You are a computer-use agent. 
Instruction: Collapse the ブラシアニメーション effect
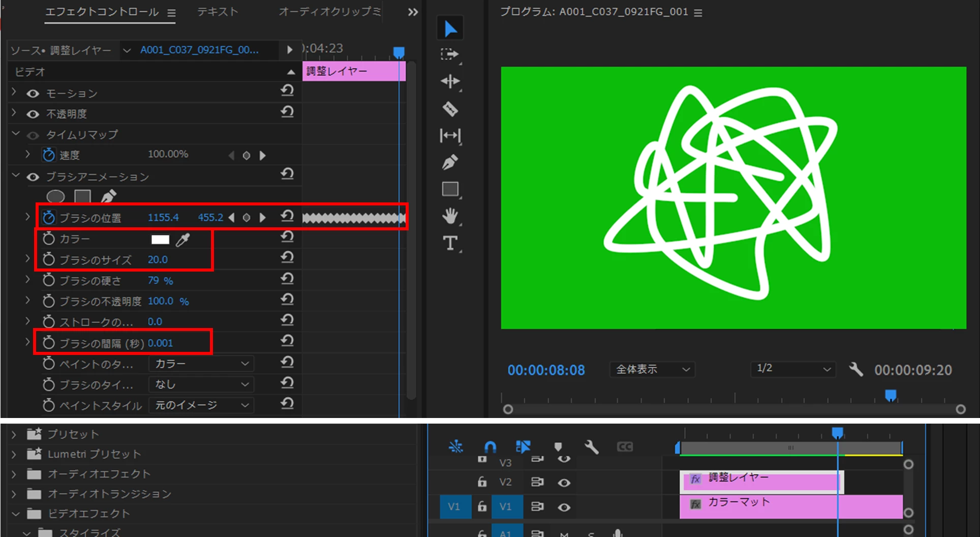(x=16, y=176)
